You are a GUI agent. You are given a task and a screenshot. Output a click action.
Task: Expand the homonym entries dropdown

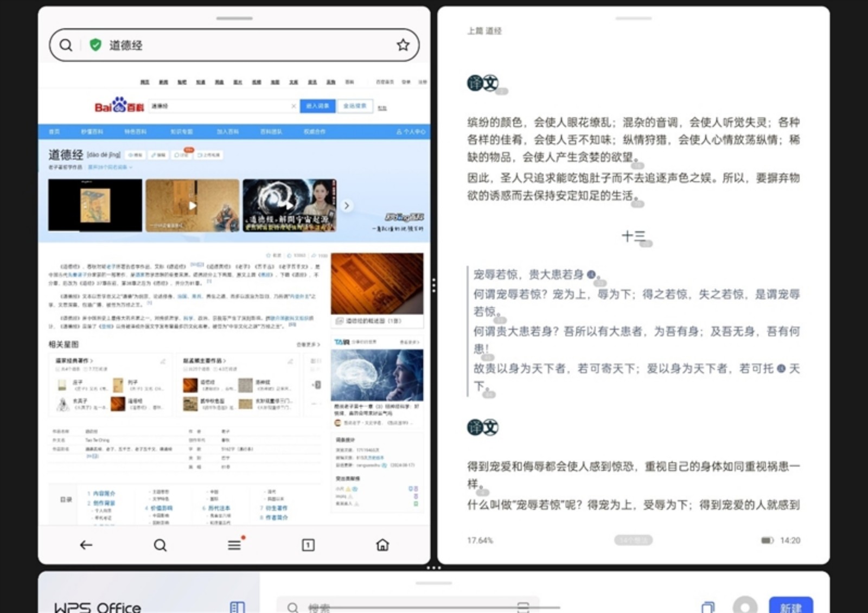point(111,167)
